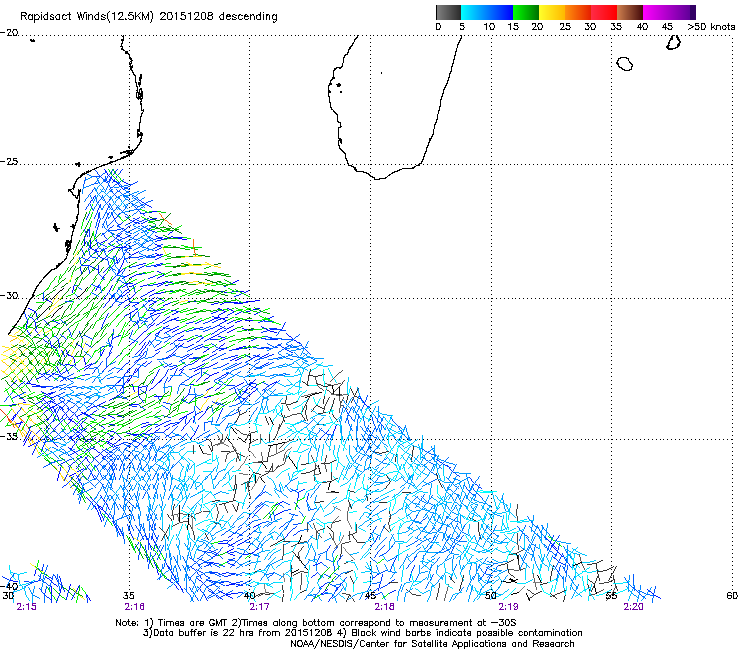Click the longitude label '55'
This screenshot has height=650, width=740.
coord(612,596)
